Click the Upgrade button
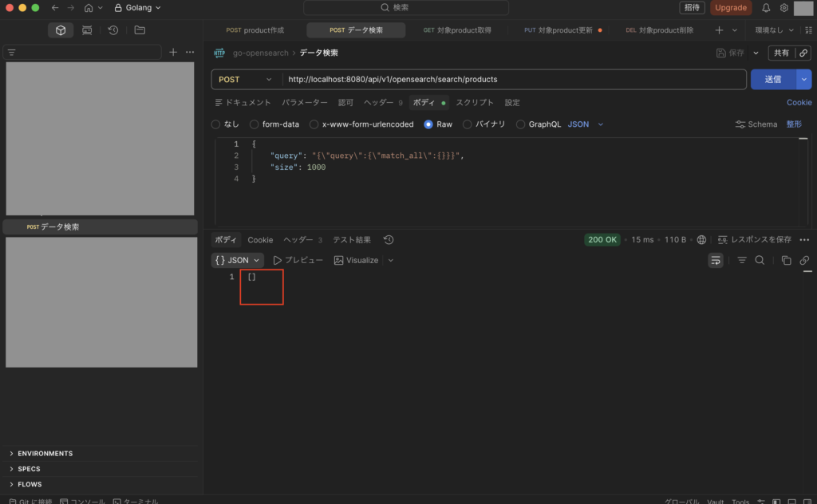Image resolution: width=817 pixels, height=504 pixels. 730,8
